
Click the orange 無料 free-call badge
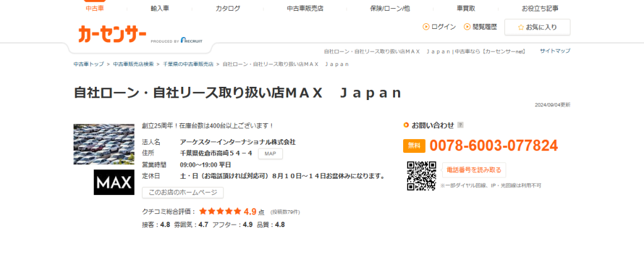click(414, 146)
